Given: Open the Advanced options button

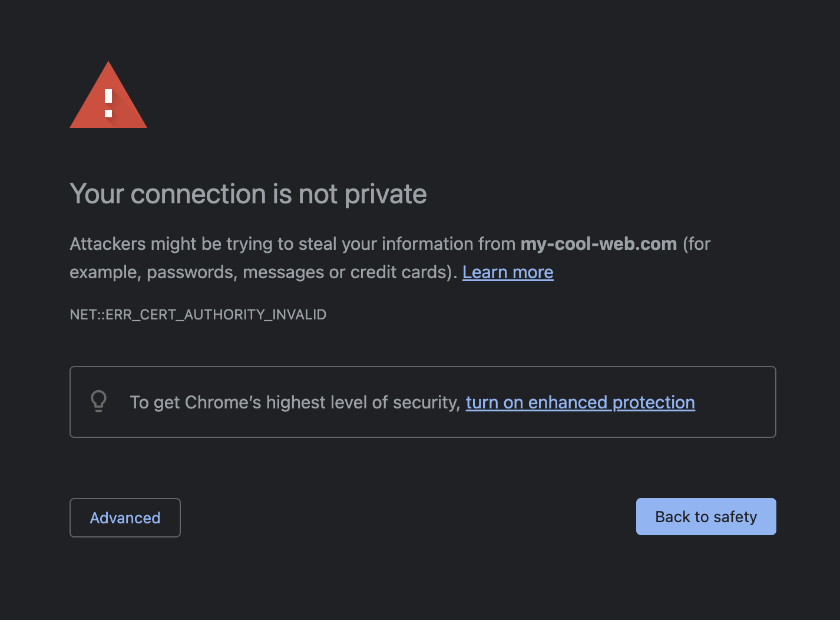Looking at the screenshot, I should click(x=125, y=517).
